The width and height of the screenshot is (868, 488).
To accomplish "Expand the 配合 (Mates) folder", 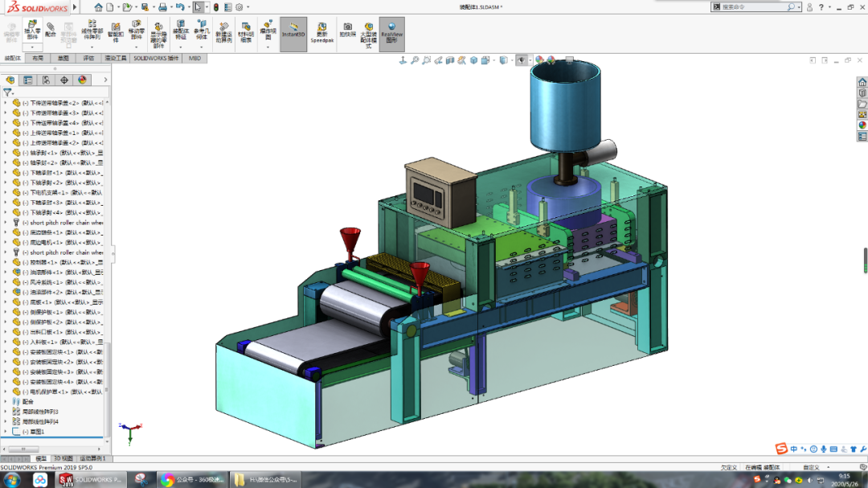I will tap(6, 402).
